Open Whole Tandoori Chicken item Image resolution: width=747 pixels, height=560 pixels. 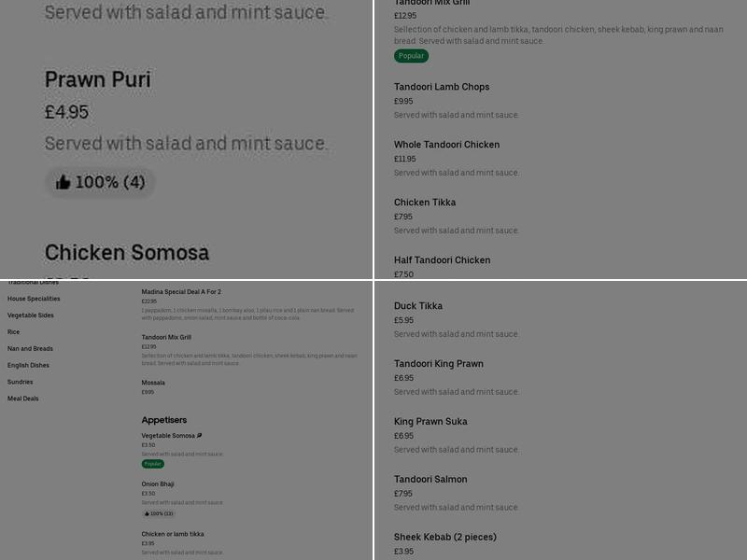[446, 145]
